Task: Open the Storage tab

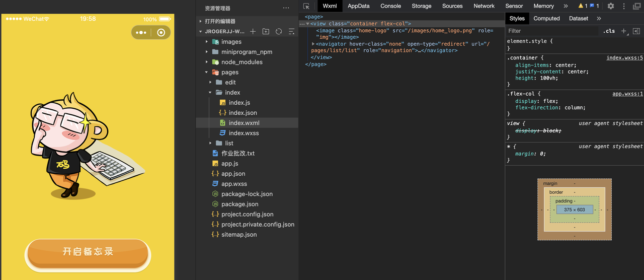Action: pyautogui.click(x=422, y=6)
